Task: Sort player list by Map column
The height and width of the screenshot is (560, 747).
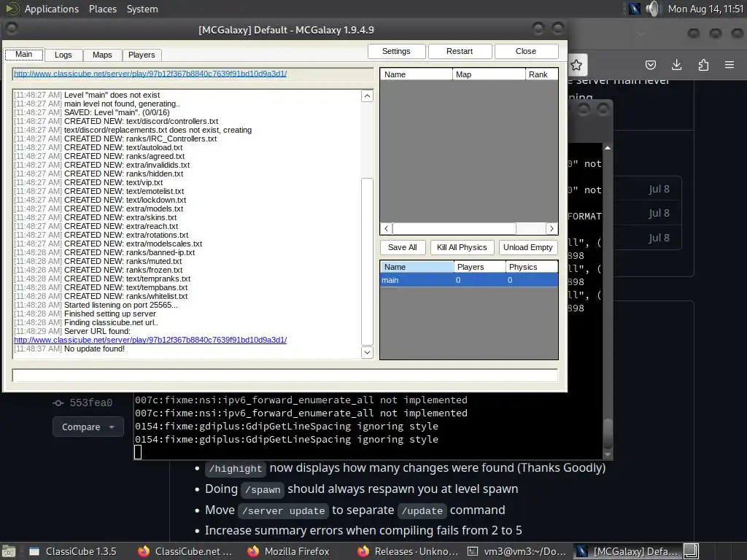Action: pos(489,74)
